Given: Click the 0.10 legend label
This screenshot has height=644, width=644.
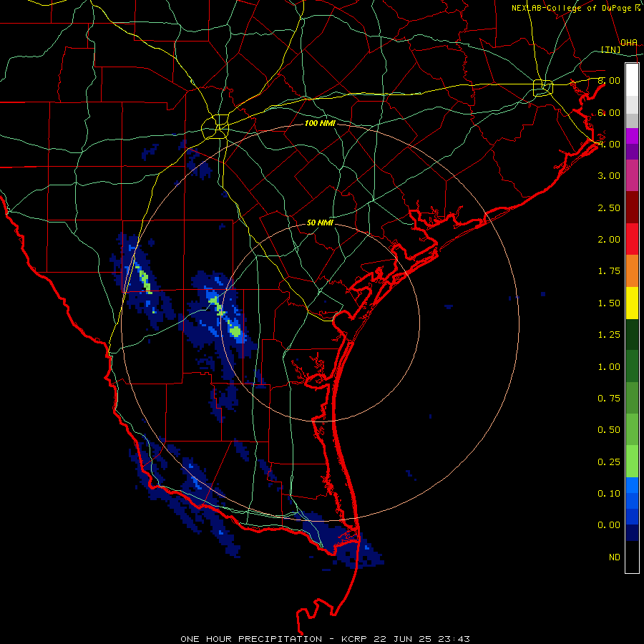Looking at the screenshot, I should point(609,494).
